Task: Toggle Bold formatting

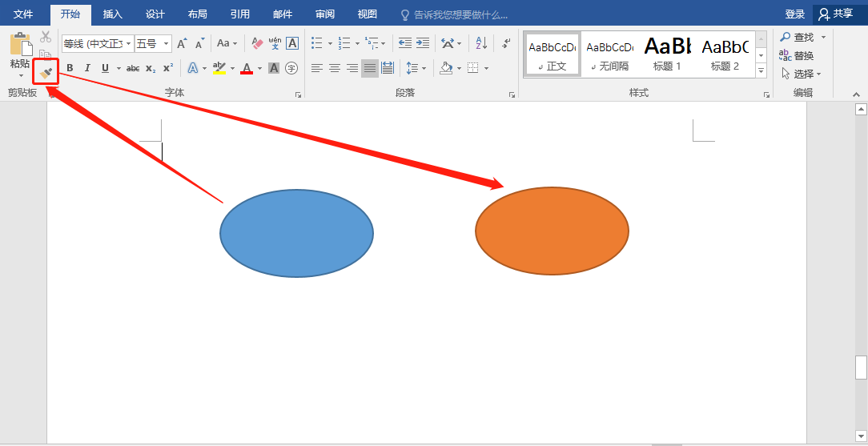Action: tap(70, 68)
